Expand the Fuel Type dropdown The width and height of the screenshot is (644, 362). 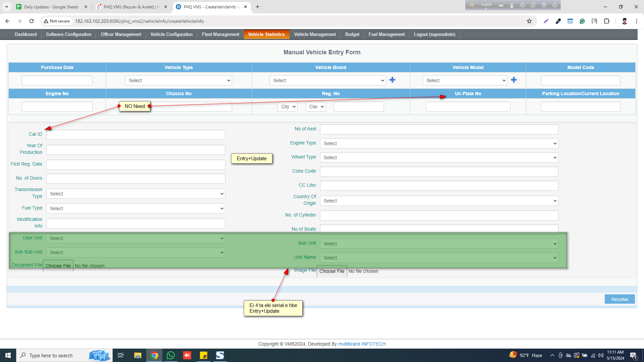point(136,208)
